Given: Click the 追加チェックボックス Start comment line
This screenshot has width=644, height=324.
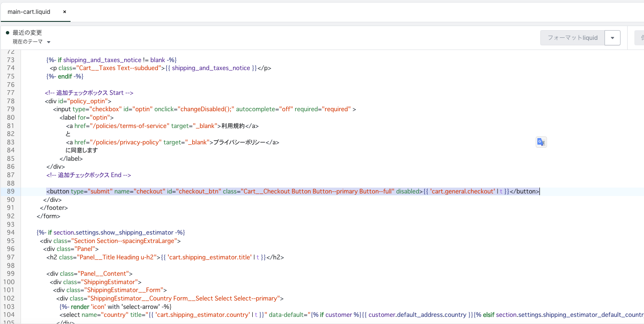Looking at the screenshot, I should tap(89, 93).
